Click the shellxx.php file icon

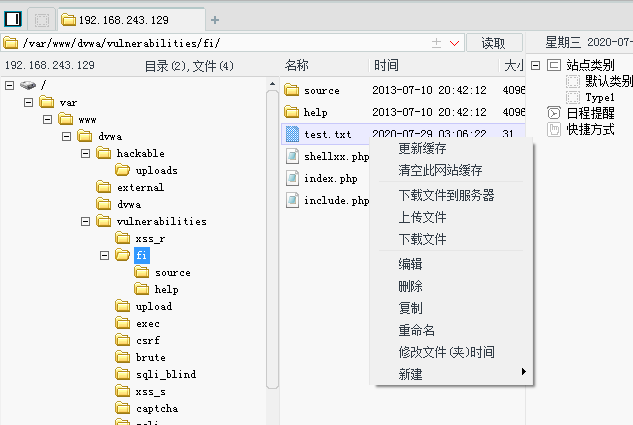292,156
